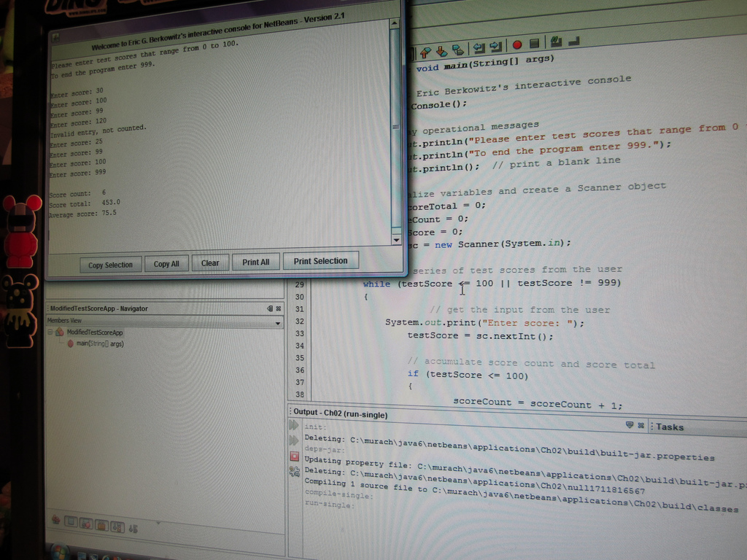Click the Clear button in the console window

(209, 262)
